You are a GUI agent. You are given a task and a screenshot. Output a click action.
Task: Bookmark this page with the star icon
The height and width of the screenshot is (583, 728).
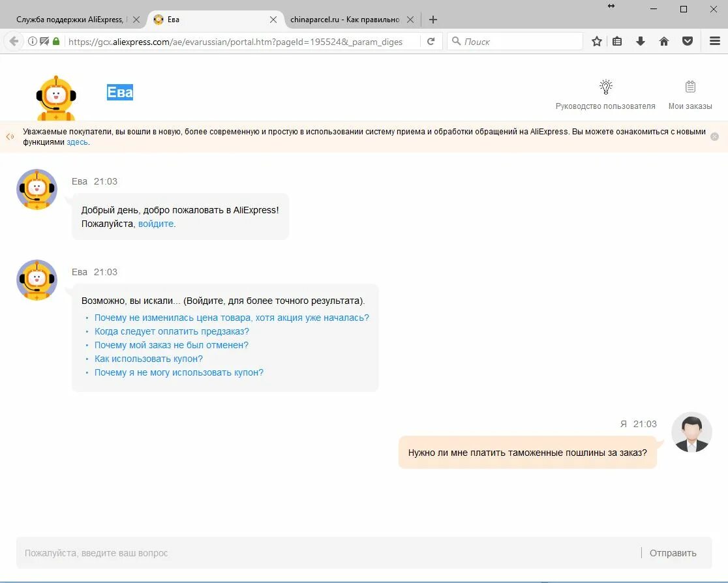[597, 41]
